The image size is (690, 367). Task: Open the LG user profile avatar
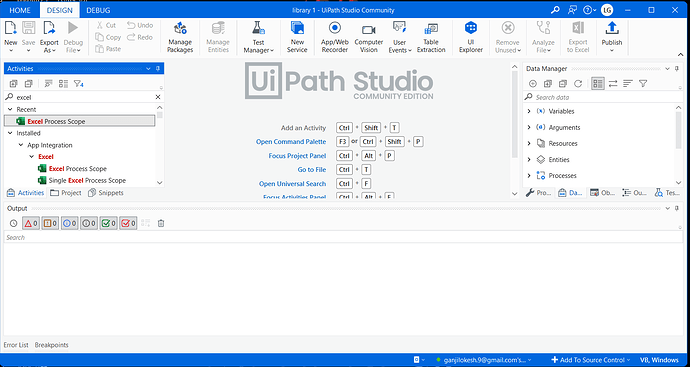pyautogui.click(x=607, y=10)
